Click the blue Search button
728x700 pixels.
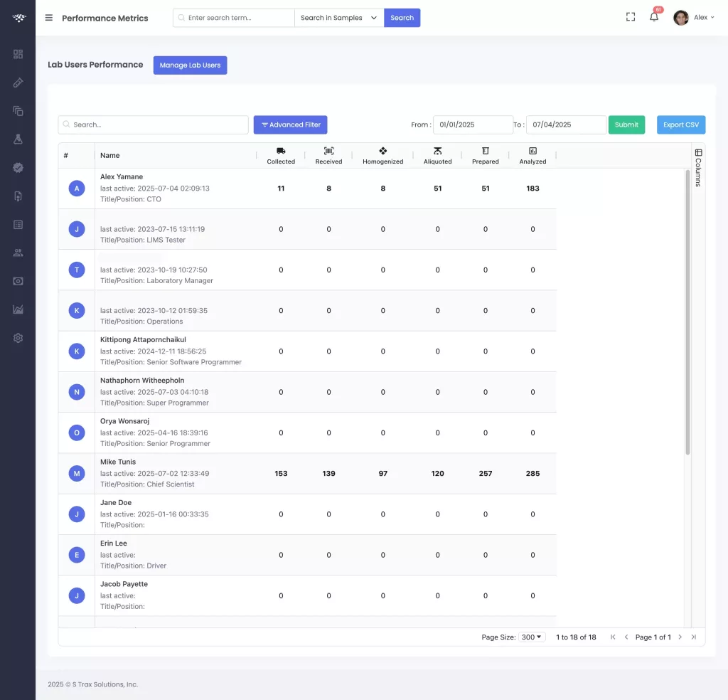point(402,18)
